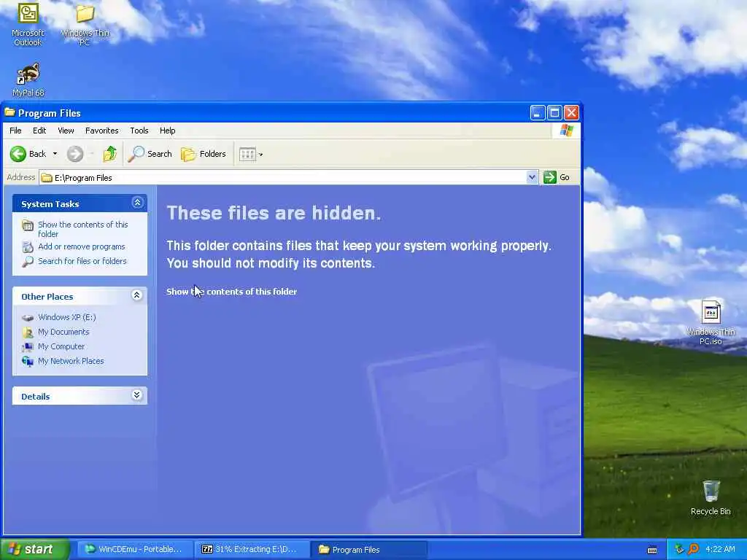Click 'Search for files or folders' link
747x560 pixels.
82,261
